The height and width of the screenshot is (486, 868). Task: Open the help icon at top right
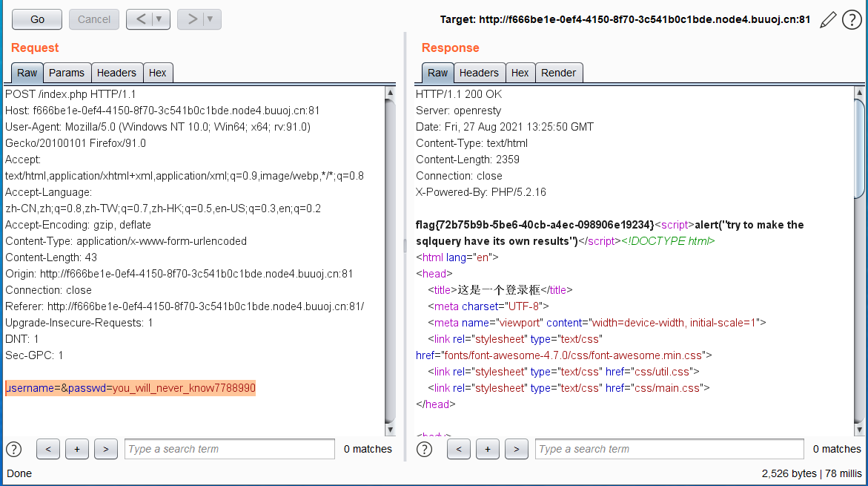851,20
